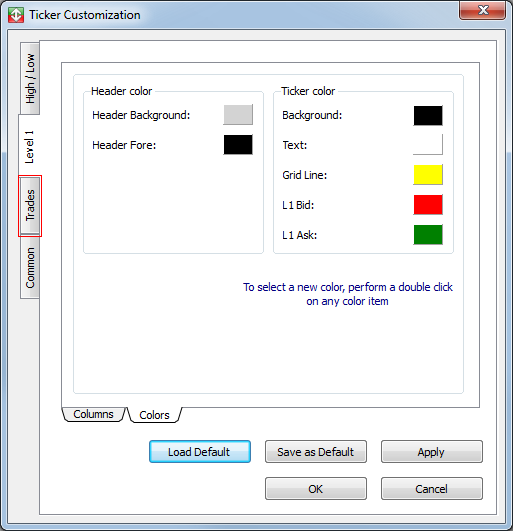The width and height of the screenshot is (513, 531).
Task: Switch to the Common tab
Action: tap(30, 268)
